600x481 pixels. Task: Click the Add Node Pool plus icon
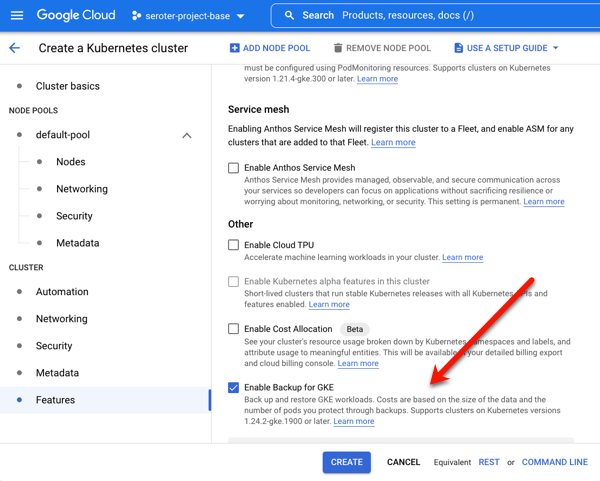pos(235,48)
